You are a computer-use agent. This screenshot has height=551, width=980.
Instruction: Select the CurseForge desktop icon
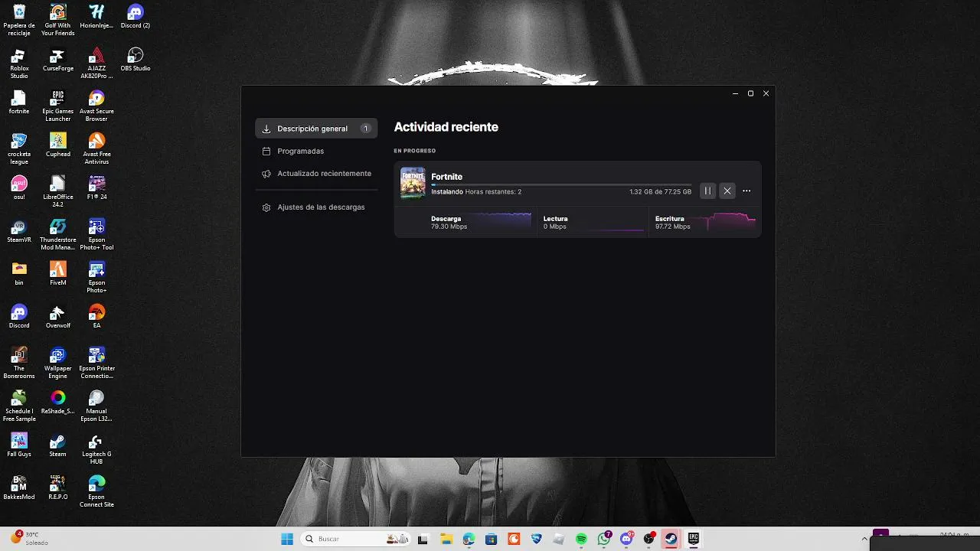click(58, 60)
